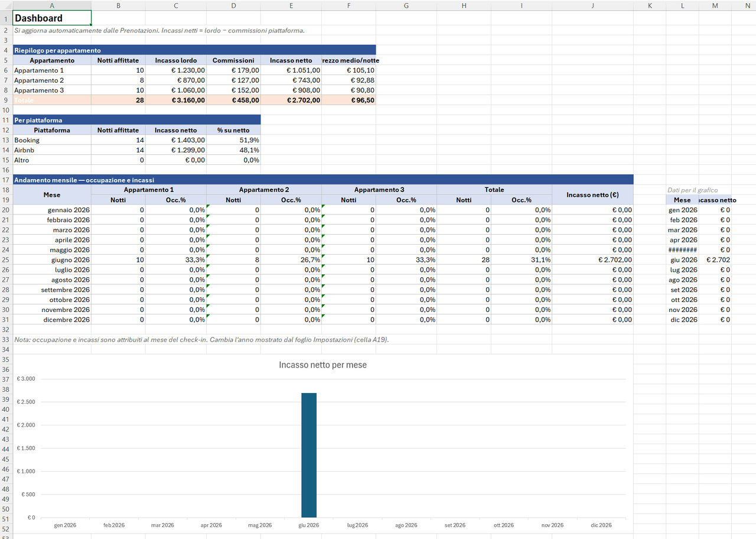Click the "Booking" platform row label
Screen dimensions: 756x539
click(52, 140)
